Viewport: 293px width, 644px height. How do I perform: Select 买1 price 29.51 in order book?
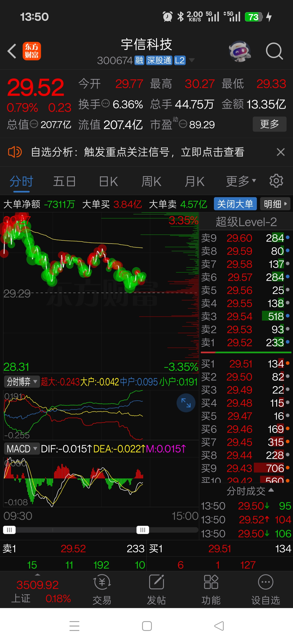[246, 364]
